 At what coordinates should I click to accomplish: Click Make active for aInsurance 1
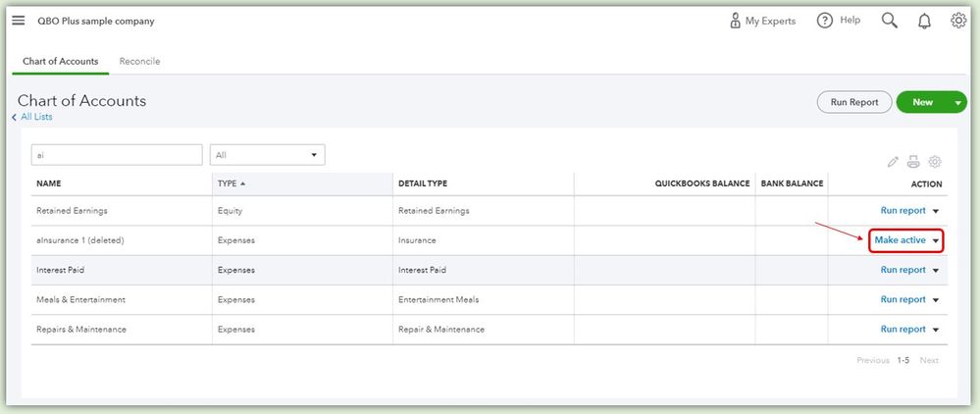[900, 240]
